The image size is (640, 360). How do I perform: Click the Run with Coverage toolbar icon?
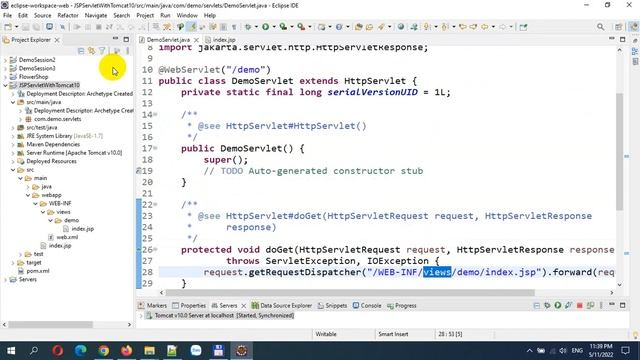click(x=283, y=27)
